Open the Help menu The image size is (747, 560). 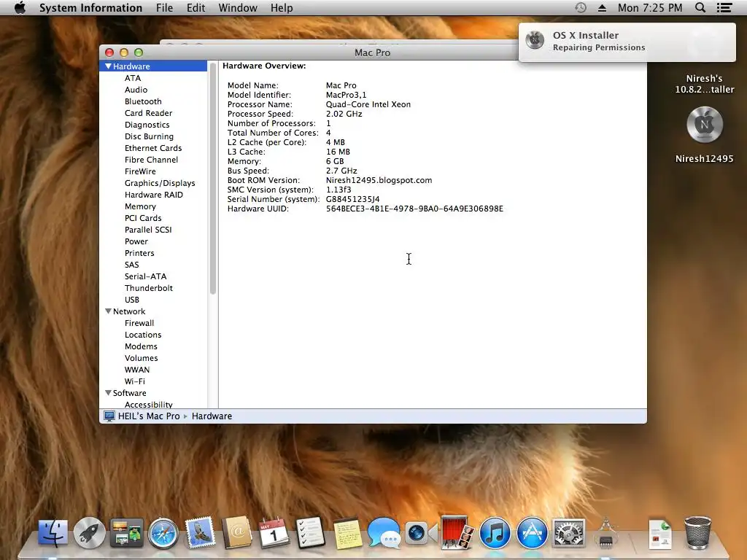[282, 7]
